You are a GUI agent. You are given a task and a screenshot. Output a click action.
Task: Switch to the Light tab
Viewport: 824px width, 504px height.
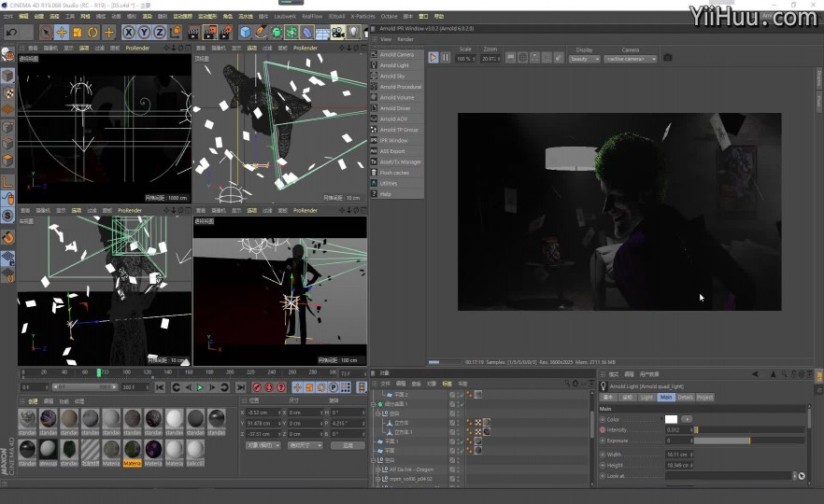646,398
